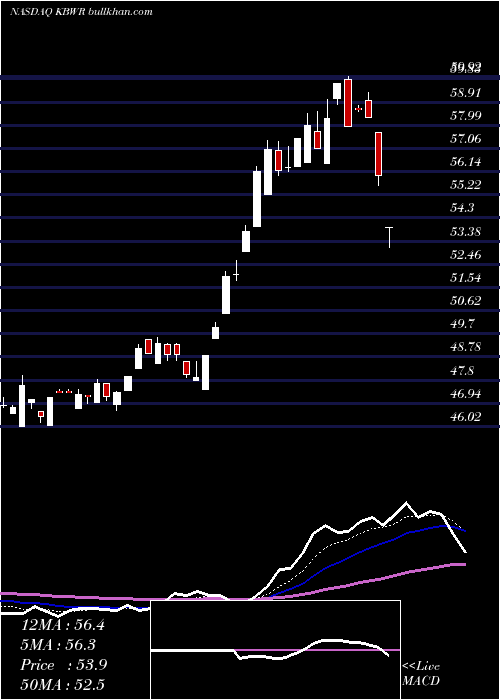The width and height of the screenshot is (500, 700).
Task: Select the 50.62 axis value
Action: point(466,300)
